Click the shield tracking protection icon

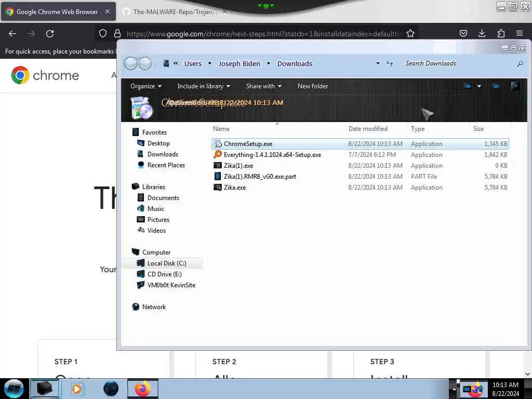click(103, 33)
